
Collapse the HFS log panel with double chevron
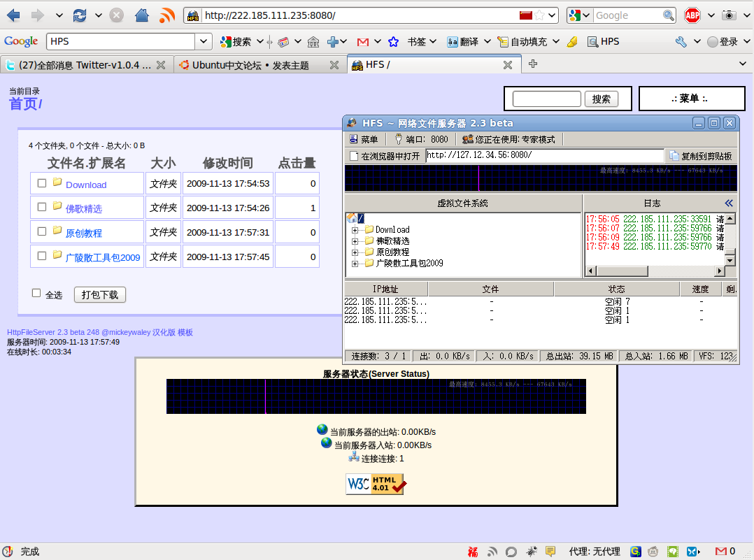tap(729, 203)
